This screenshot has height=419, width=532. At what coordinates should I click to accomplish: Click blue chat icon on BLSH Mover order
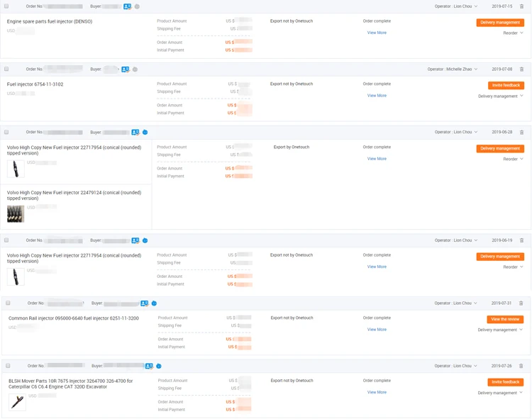pyautogui.click(x=159, y=366)
